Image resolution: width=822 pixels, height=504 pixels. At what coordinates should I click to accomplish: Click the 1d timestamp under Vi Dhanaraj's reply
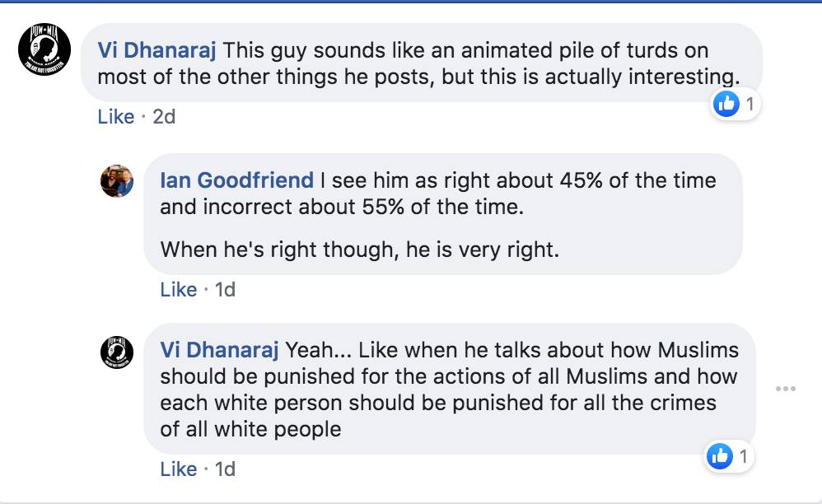point(225,469)
